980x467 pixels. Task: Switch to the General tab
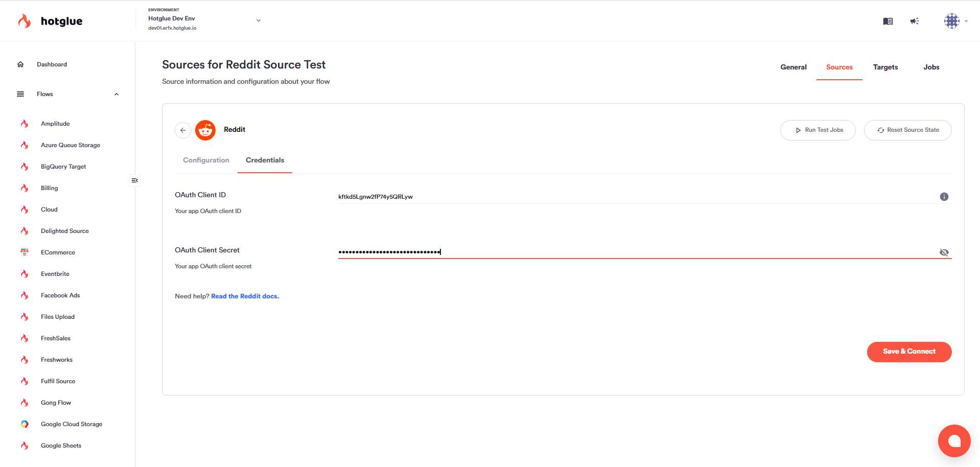click(x=794, y=67)
